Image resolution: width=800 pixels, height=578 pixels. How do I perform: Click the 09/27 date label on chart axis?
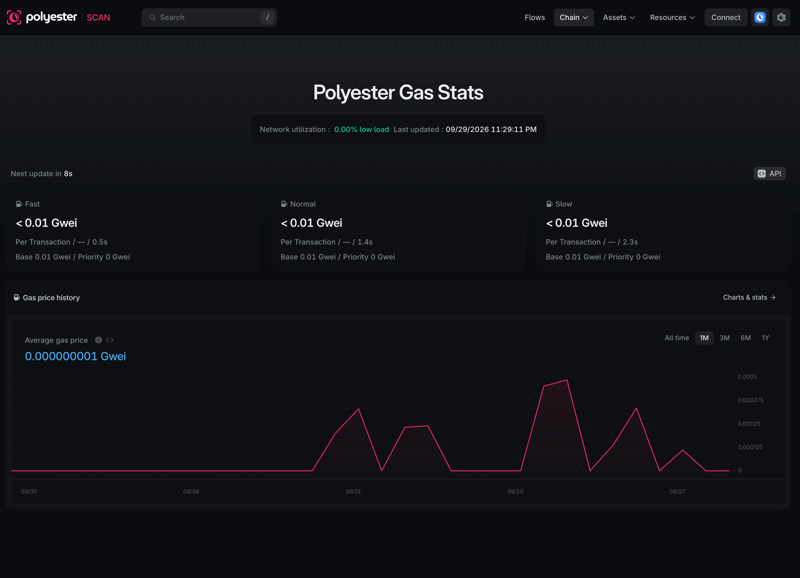[x=678, y=492]
